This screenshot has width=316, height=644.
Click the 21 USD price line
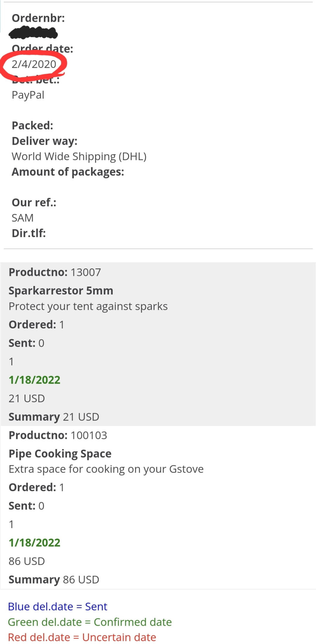pyautogui.click(x=27, y=399)
